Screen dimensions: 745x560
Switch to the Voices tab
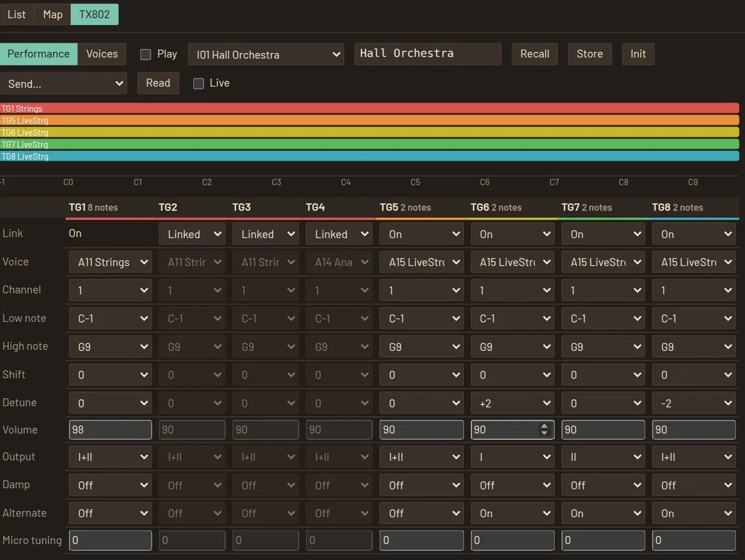click(102, 54)
